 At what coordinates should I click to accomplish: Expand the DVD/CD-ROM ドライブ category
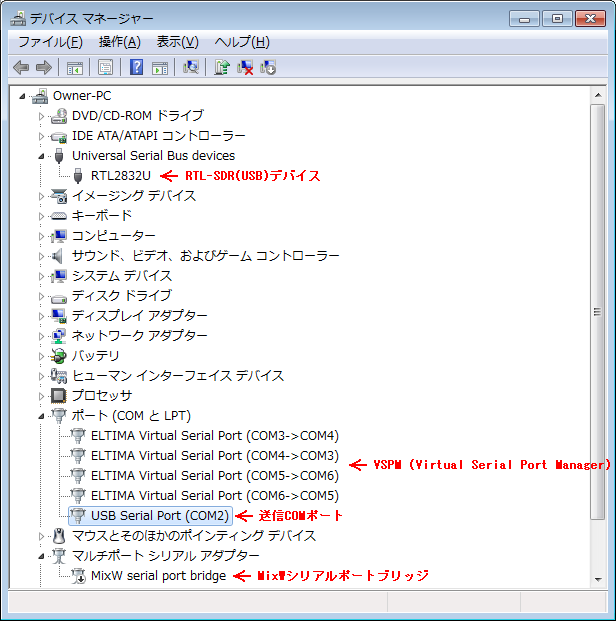click(41, 116)
